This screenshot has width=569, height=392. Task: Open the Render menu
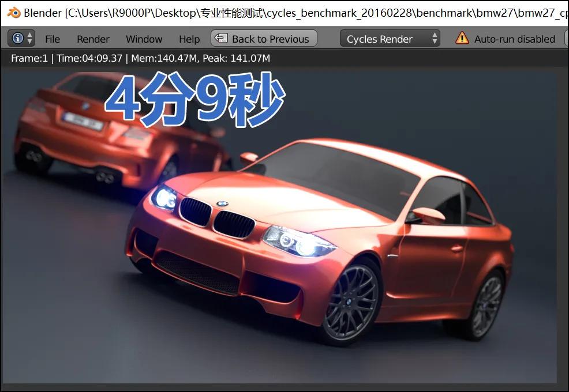click(x=92, y=39)
